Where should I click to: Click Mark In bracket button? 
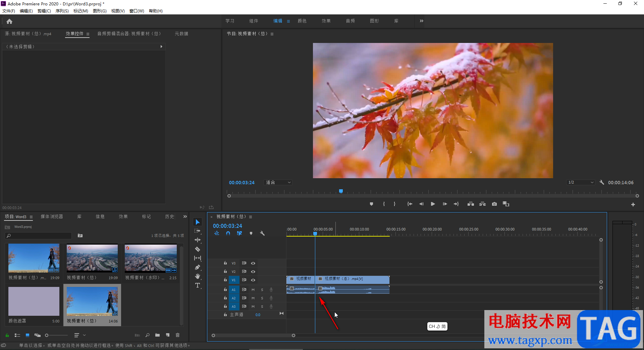[384, 204]
